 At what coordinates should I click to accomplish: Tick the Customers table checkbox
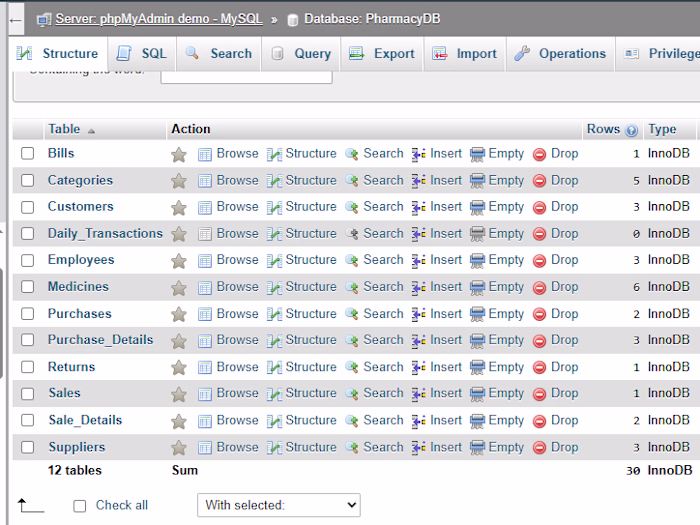pos(28,207)
